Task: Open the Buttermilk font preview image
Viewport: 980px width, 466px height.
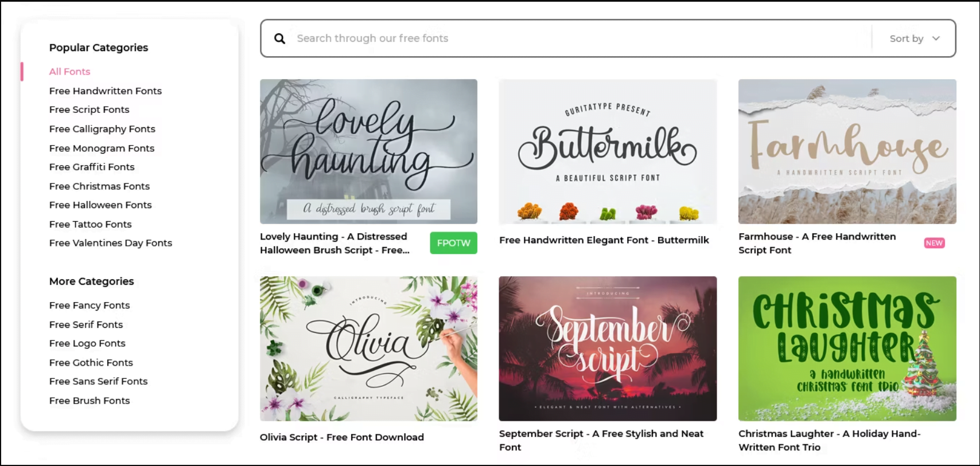Action: 608,151
